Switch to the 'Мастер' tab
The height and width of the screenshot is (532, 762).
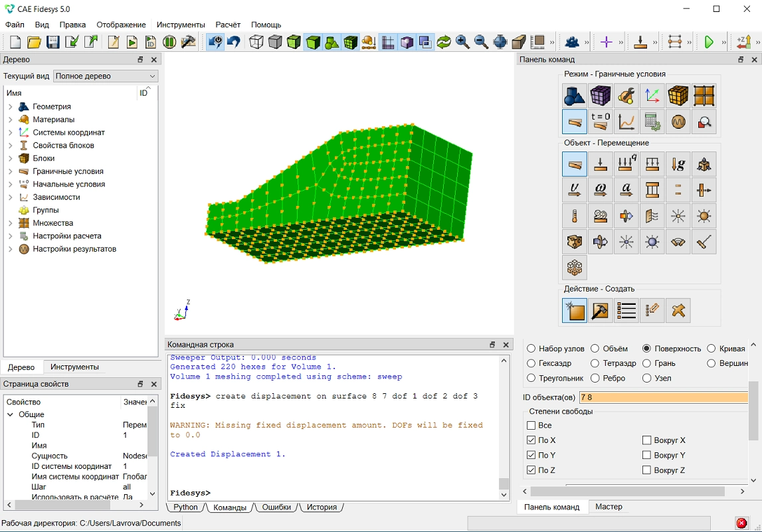(609, 507)
